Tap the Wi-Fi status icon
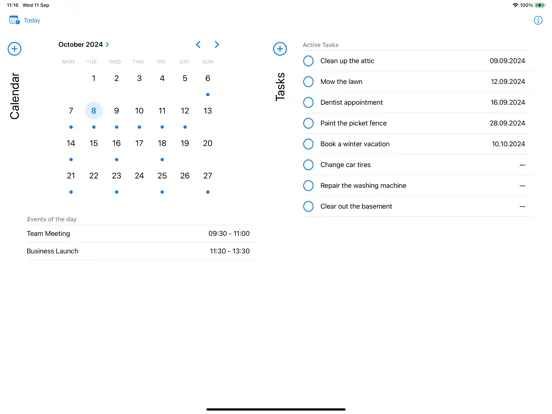This screenshot has width=552, height=414. tap(515, 5)
